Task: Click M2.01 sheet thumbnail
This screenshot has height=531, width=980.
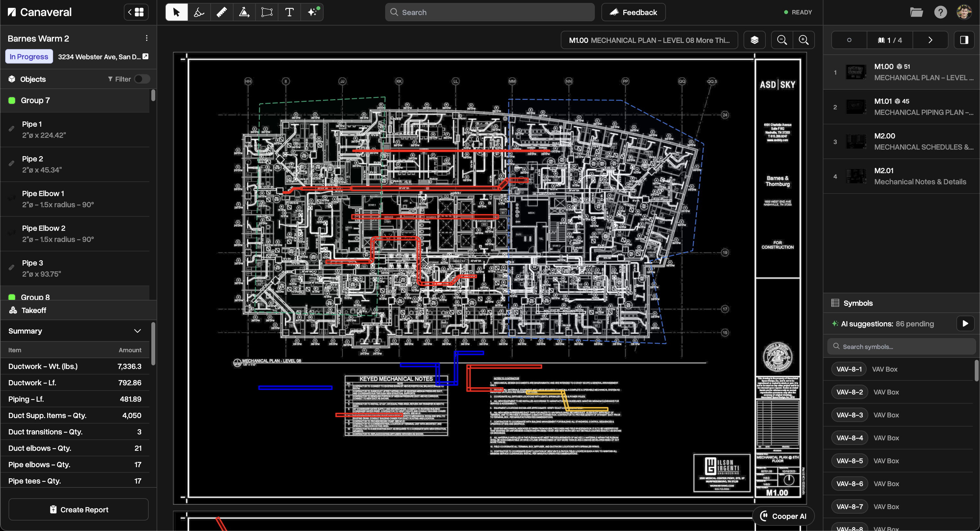Action: pos(856,176)
